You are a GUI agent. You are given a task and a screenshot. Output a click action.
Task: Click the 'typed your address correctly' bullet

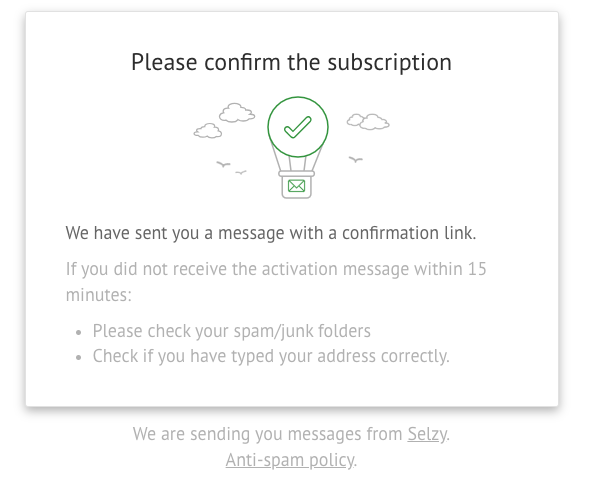pos(271,356)
